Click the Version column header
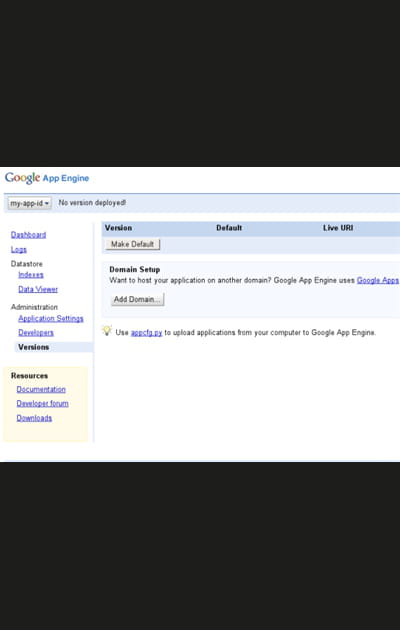 point(118,228)
